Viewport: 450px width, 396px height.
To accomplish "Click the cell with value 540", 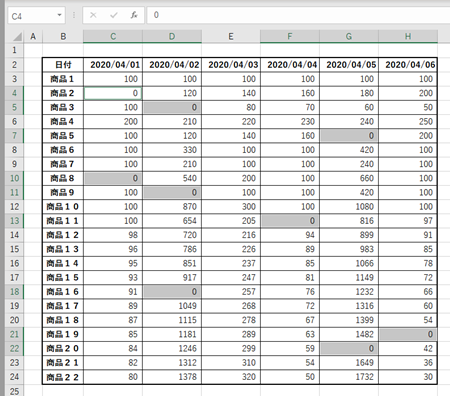I will [x=172, y=178].
